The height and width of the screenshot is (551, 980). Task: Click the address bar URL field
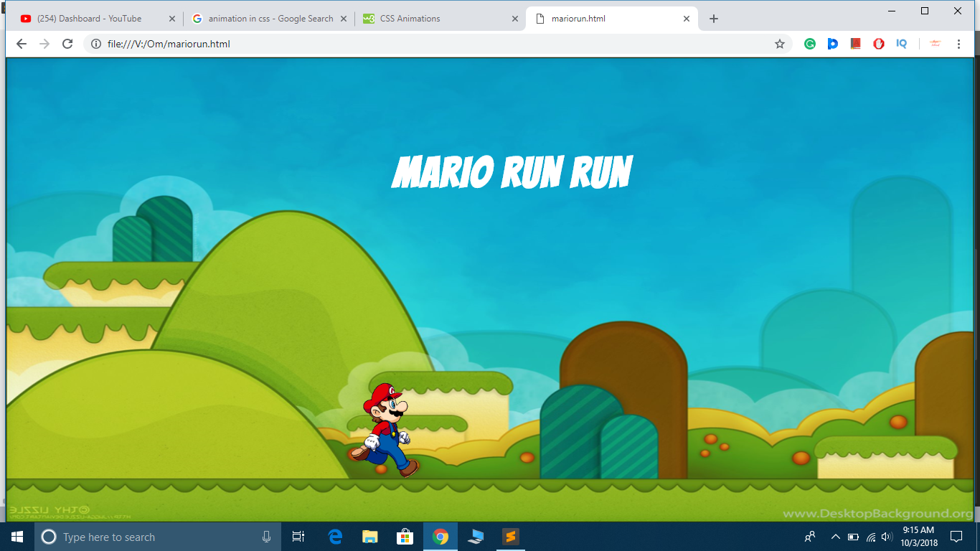click(430, 44)
